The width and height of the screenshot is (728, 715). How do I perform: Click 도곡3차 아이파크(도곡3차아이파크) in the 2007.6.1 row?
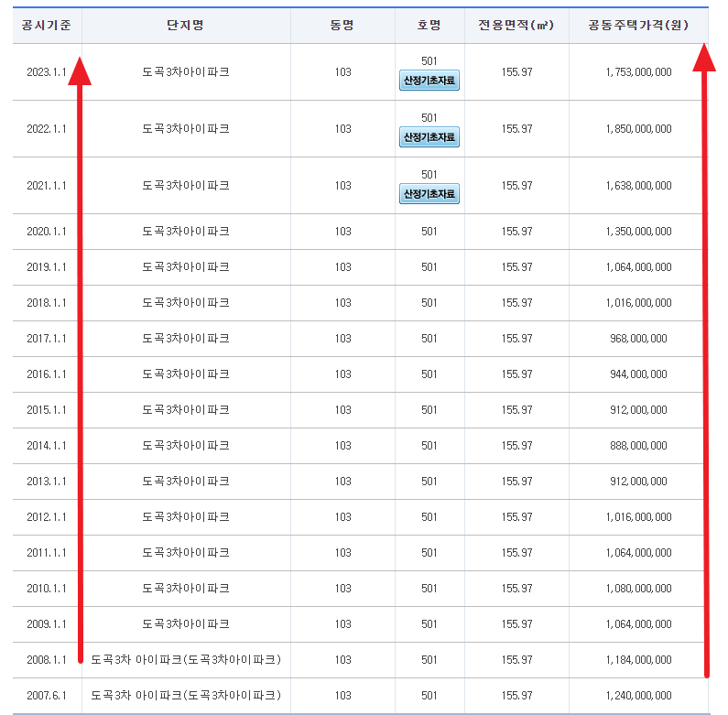pos(186,696)
